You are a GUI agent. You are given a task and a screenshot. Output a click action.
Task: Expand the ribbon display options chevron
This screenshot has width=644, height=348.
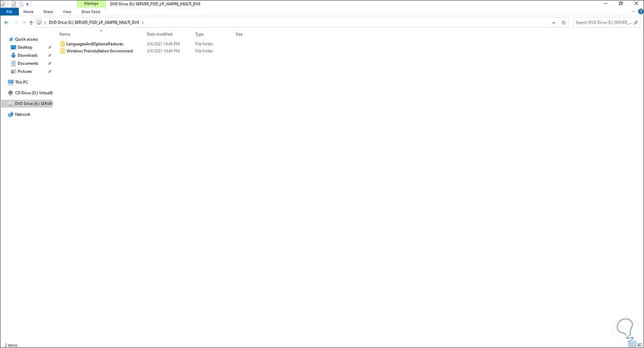point(633,11)
